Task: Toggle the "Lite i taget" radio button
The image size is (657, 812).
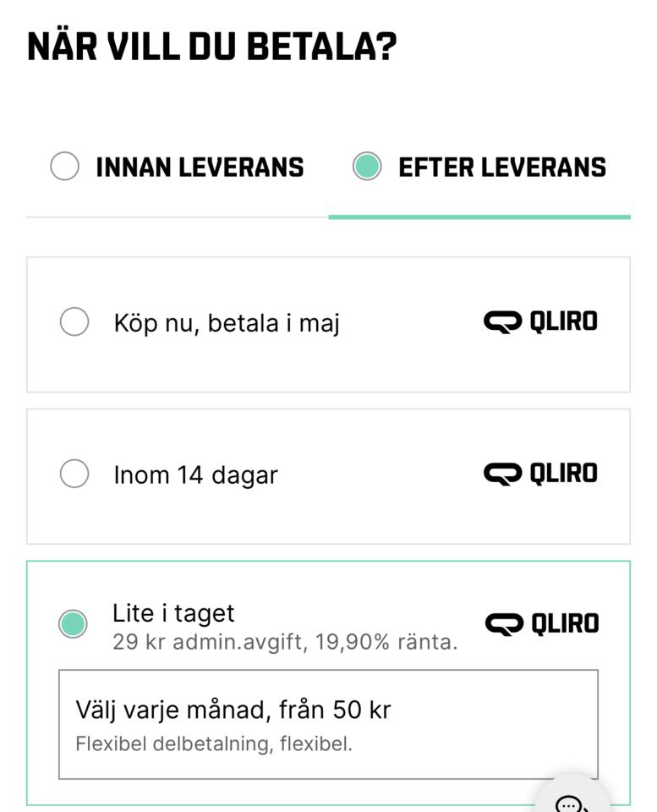Action: pyautogui.click(x=73, y=624)
